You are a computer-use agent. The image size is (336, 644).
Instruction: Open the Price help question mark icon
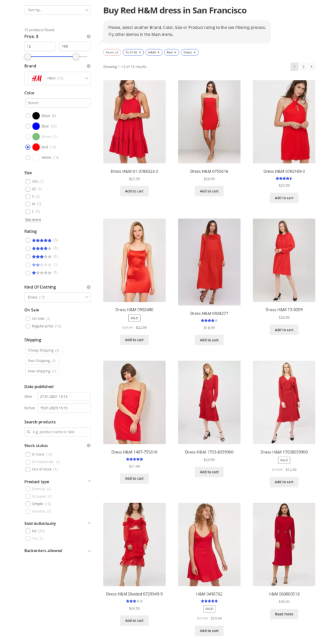(x=89, y=36)
